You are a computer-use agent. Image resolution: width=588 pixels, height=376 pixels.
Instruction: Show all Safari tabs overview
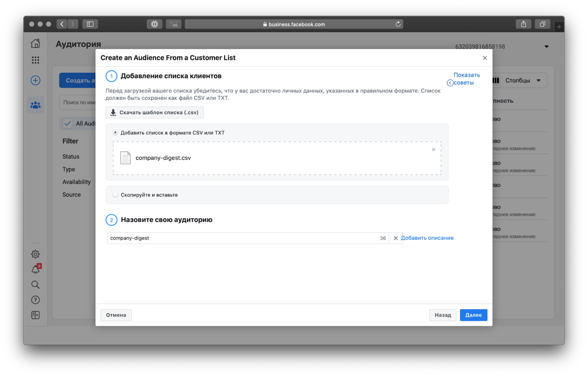(x=542, y=24)
